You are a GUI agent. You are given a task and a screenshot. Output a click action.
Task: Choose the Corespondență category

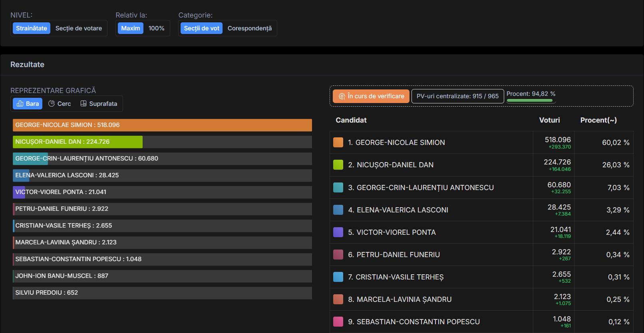[x=250, y=28]
